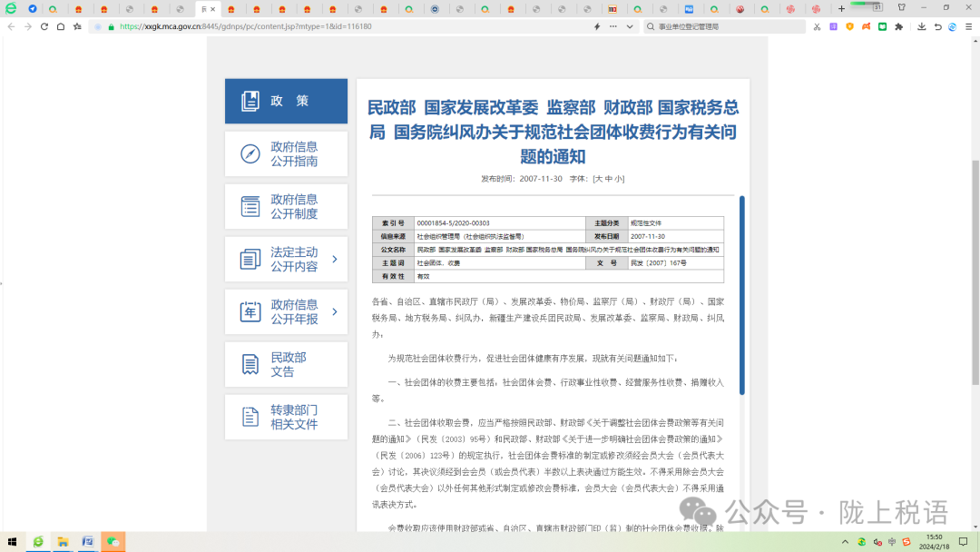Open the puzzle-piece extensions manager
Screen dimensions: 980x552
pyautogui.click(x=898, y=27)
